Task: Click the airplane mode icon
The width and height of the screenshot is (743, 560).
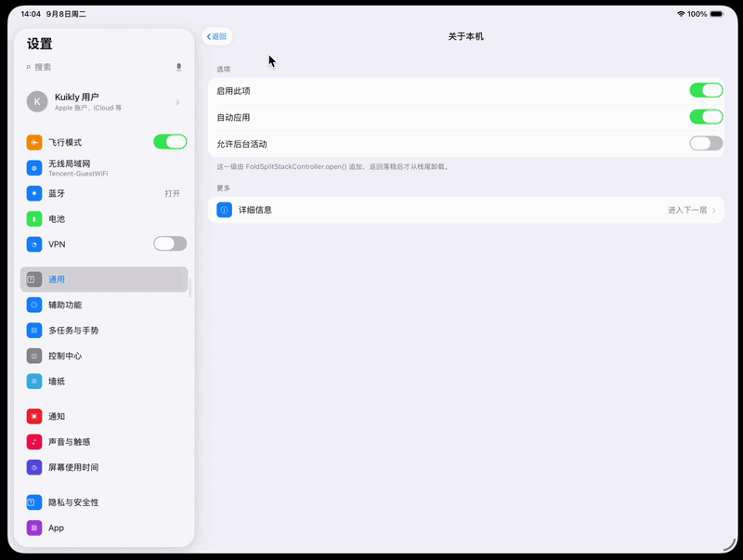Action: tap(34, 142)
